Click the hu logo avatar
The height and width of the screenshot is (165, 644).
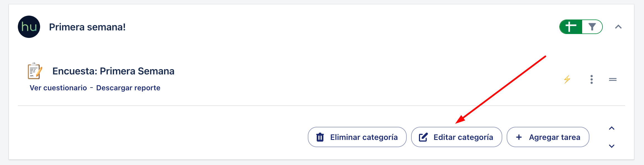(x=29, y=27)
